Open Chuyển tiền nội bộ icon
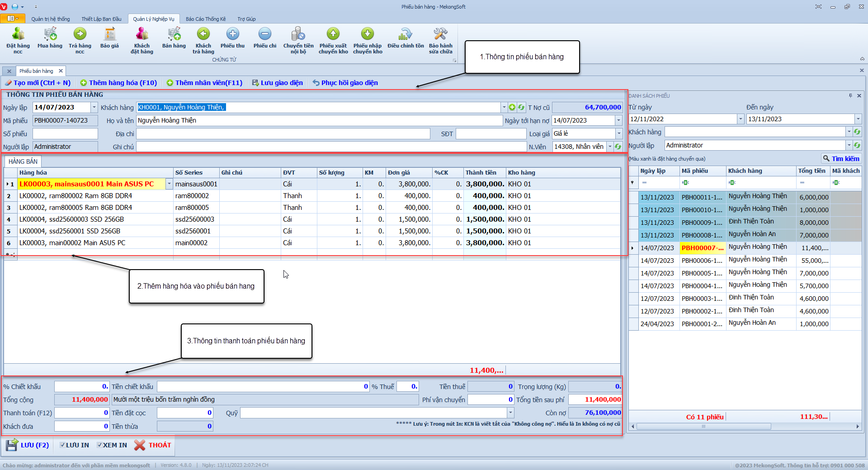868x470 pixels. pos(298,34)
